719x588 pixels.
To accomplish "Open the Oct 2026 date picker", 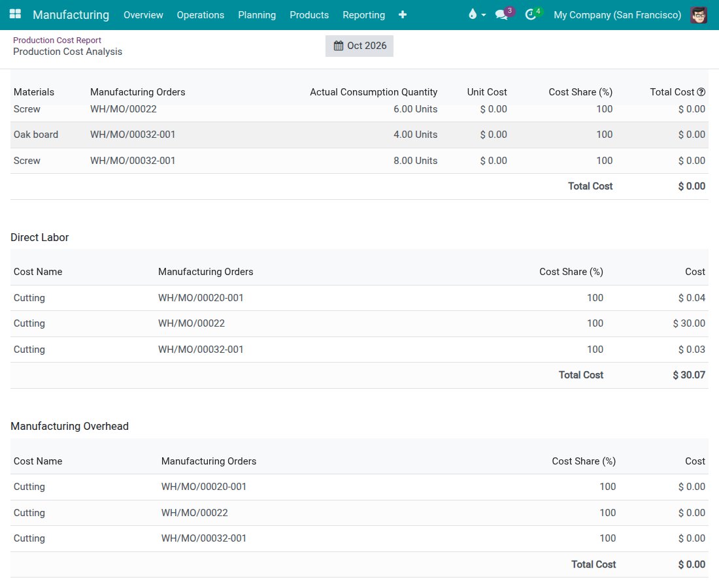I will (359, 46).
